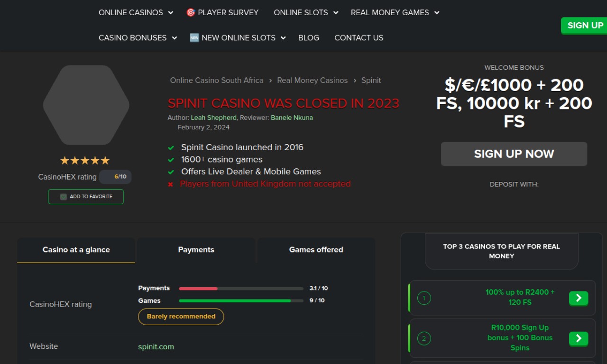607x364 pixels.
Task: Click the Deposit With label
Action: point(514,184)
